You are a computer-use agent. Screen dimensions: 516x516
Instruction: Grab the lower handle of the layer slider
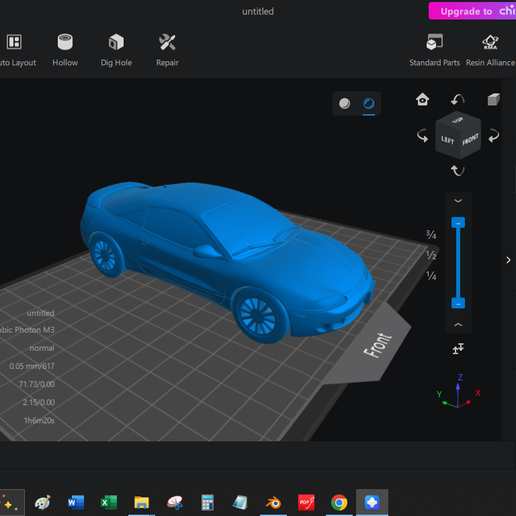pos(458,303)
